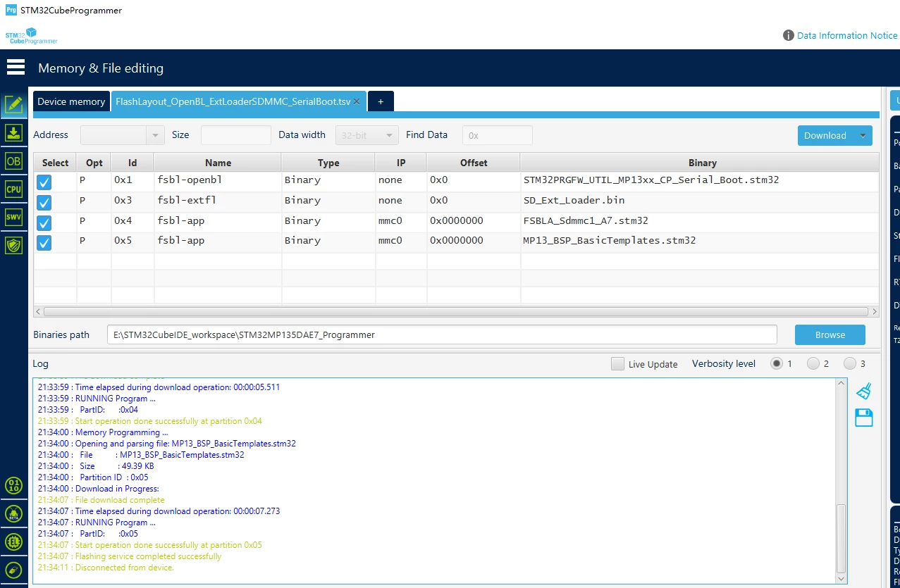Click the Find Data input field

(498, 135)
